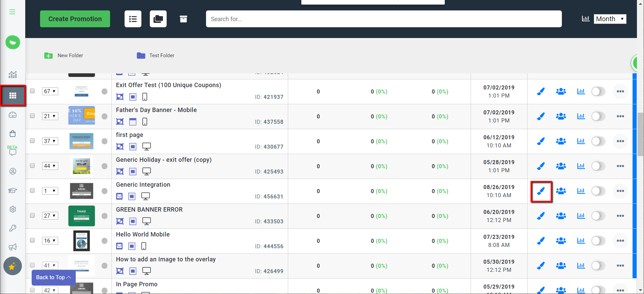Switch to list view icon in header
The height and width of the screenshot is (294, 644).
(x=133, y=19)
